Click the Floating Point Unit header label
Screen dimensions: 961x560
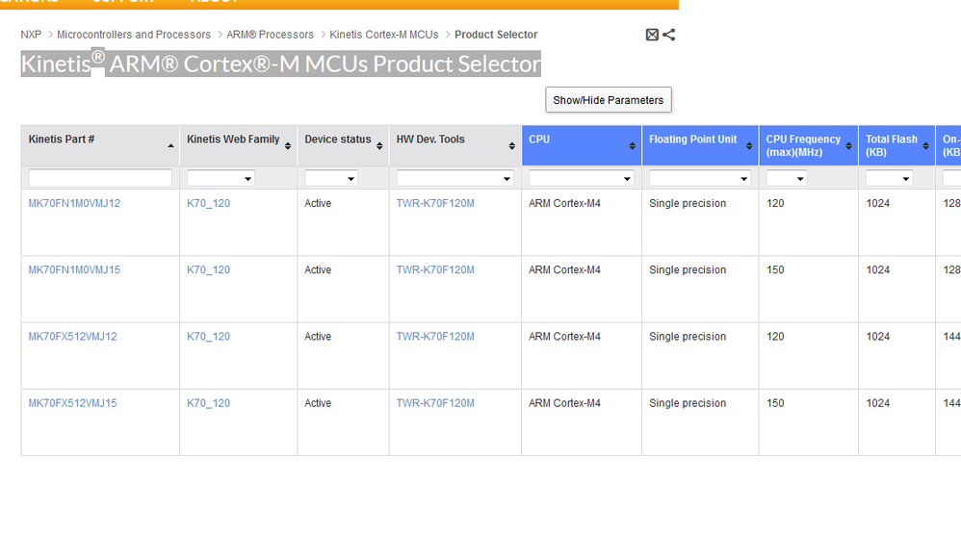pos(693,140)
